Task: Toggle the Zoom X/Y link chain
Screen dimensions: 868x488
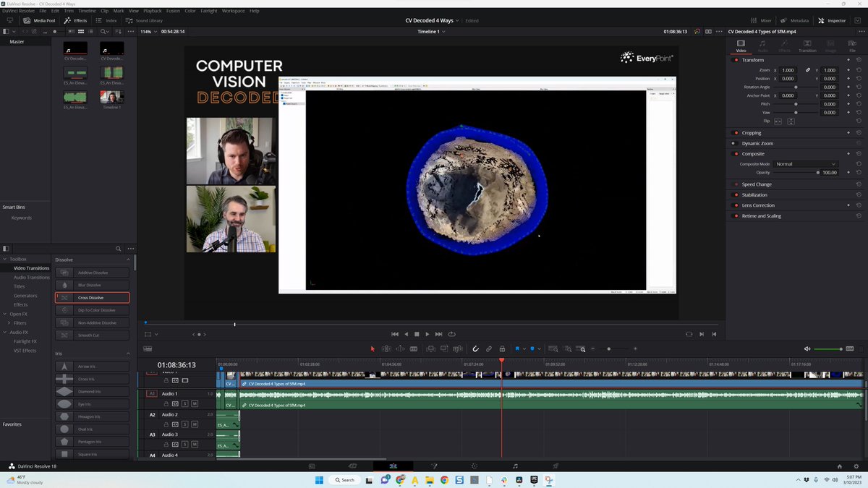Action: click(x=808, y=70)
